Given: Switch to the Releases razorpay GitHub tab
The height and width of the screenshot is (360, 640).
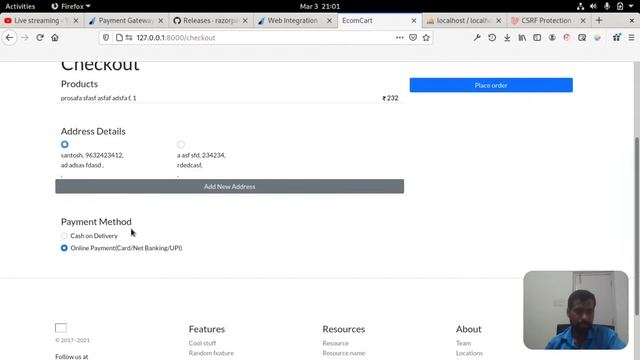Looking at the screenshot, I should 210,20.
